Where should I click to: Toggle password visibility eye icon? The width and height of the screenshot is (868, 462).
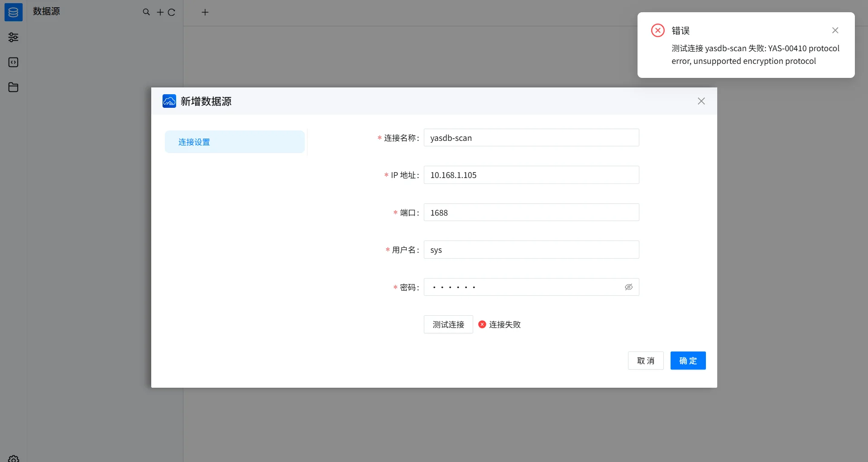pos(628,287)
